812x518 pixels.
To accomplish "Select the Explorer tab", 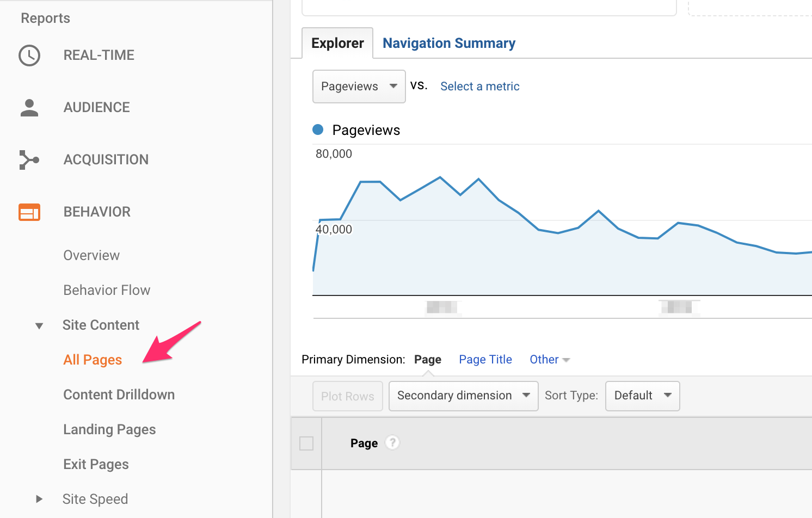I will click(337, 44).
